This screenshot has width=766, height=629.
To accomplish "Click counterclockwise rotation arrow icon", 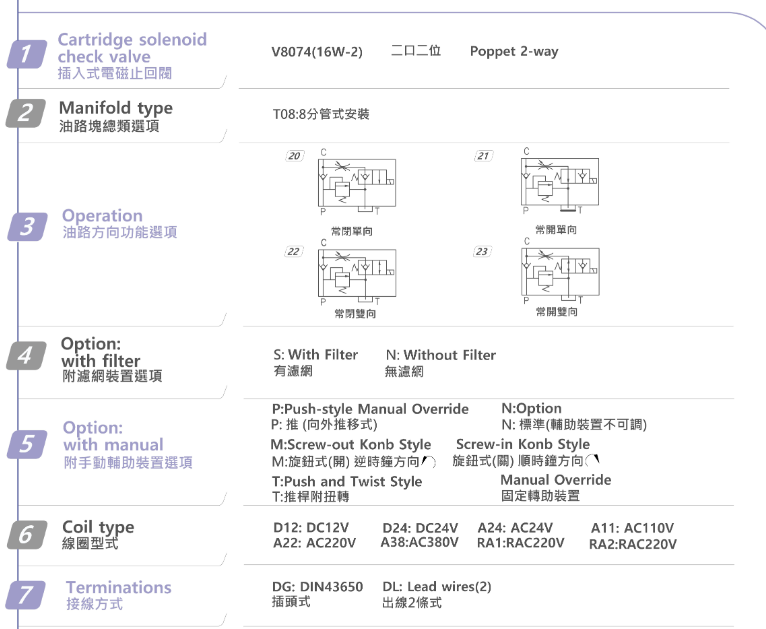I will 428,461.
